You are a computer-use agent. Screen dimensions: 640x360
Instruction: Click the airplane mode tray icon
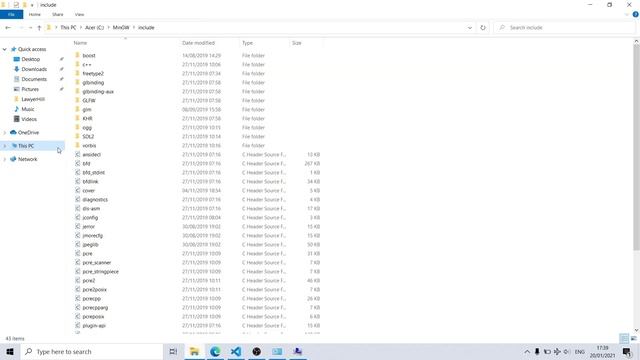557,351
